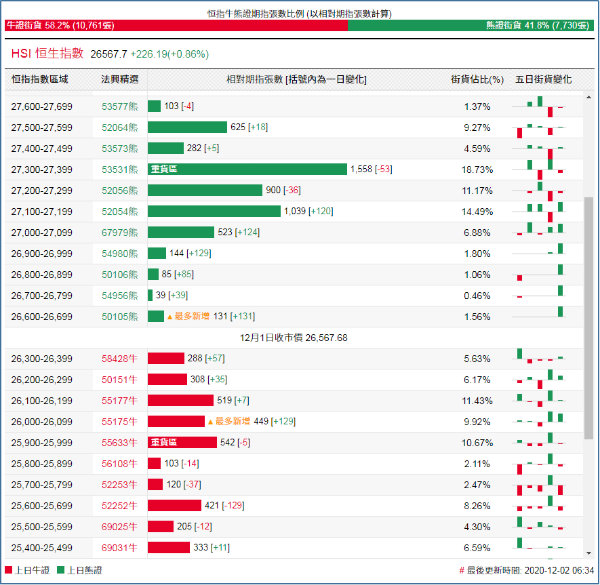Click the 法興精選 column header

point(119,79)
